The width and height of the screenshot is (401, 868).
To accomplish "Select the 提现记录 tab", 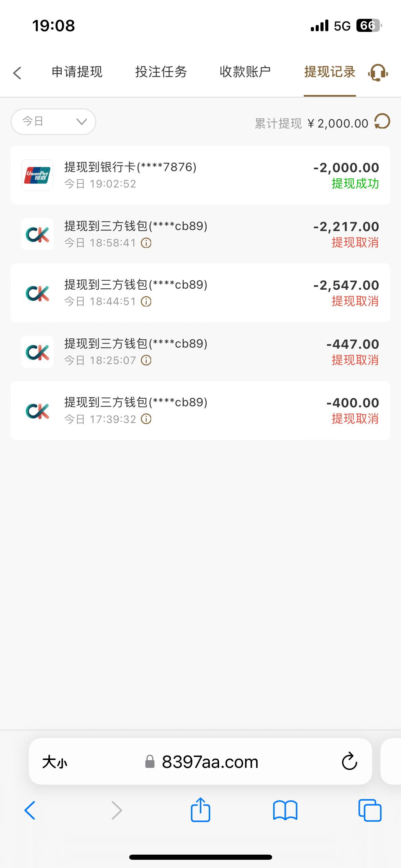I will 330,72.
